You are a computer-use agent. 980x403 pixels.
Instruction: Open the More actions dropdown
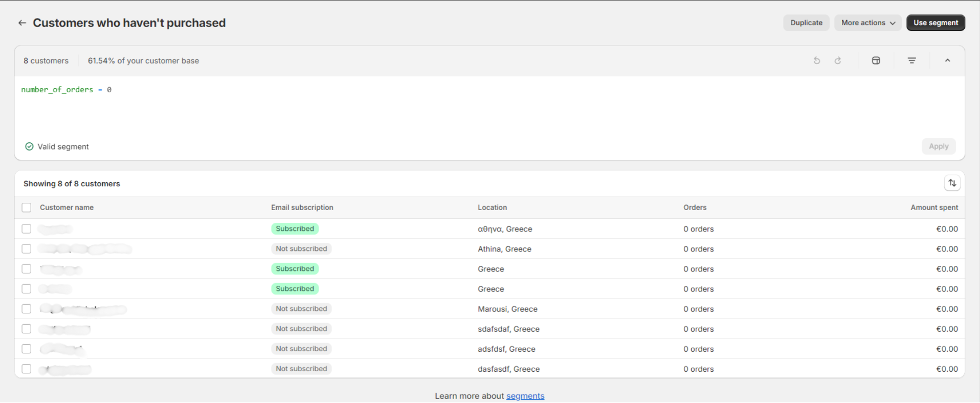coord(868,23)
